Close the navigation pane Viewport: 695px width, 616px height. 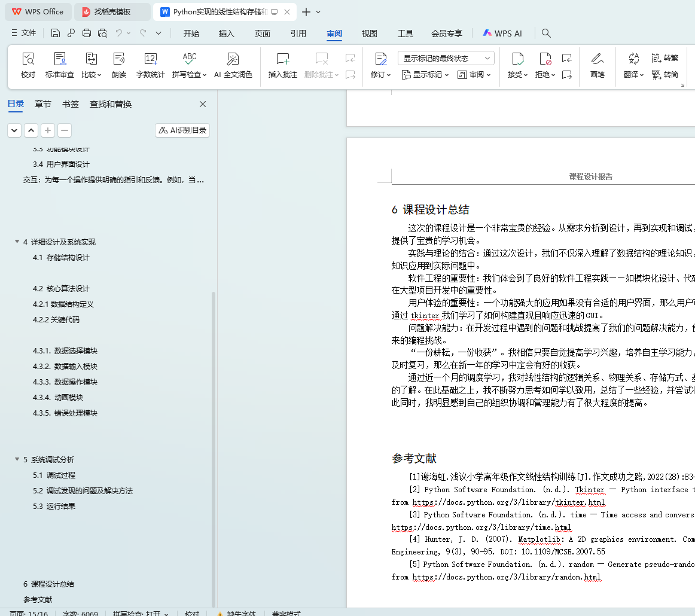point(203,104)
